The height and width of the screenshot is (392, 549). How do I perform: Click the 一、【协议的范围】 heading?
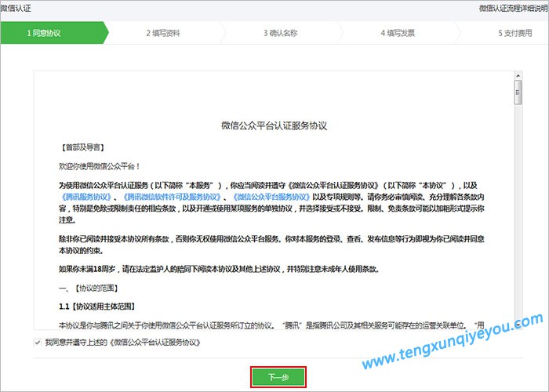tap(89, 288)
